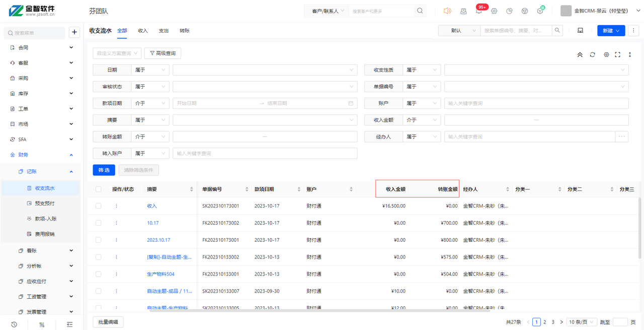Open system settings gear in top header
Screen dimensions: 644x330
tap(494, 11)
